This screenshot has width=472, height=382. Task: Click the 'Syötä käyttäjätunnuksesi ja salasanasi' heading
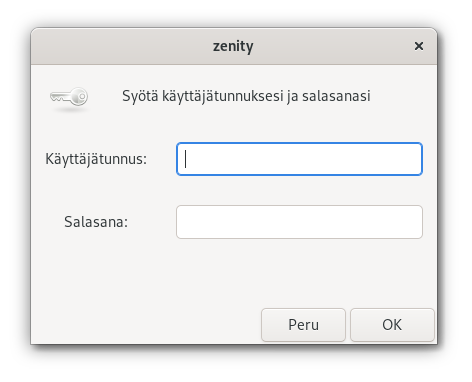tap(246, 96)
